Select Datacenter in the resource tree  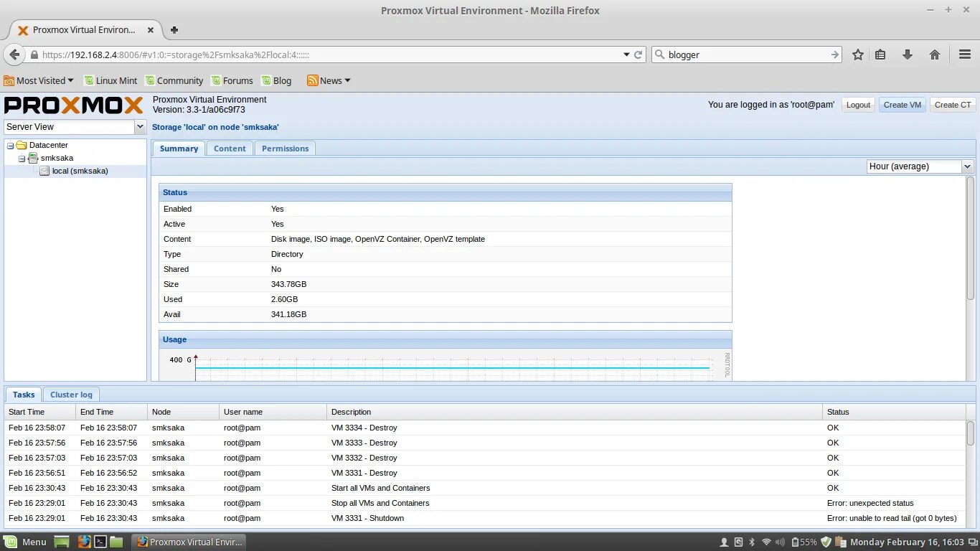(x=48, y=145)
